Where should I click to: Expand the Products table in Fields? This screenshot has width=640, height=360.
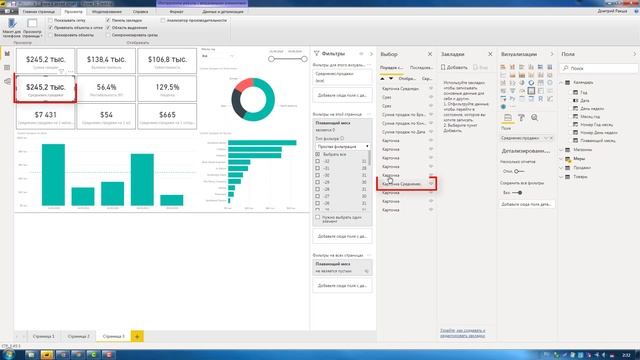pos(562,177)
